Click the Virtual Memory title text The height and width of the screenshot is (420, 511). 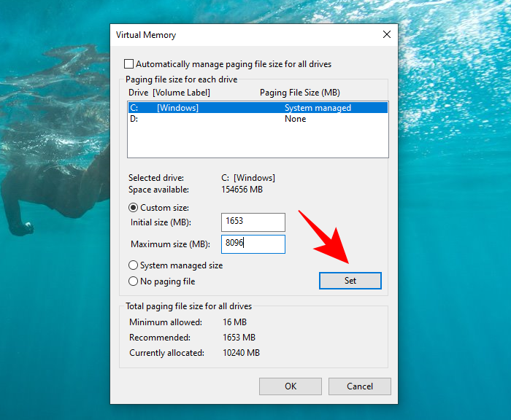pos(146,35)
